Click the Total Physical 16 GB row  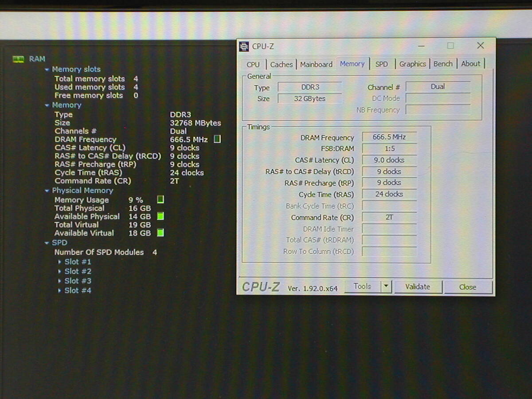pyautogui.click(x=103, y=208)
